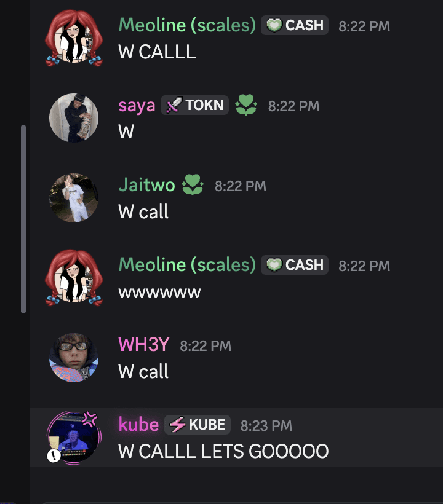Click the exclamation status badge on kube's avatar
The width and height of the screenshot is (443, 504).
point(54,455)
